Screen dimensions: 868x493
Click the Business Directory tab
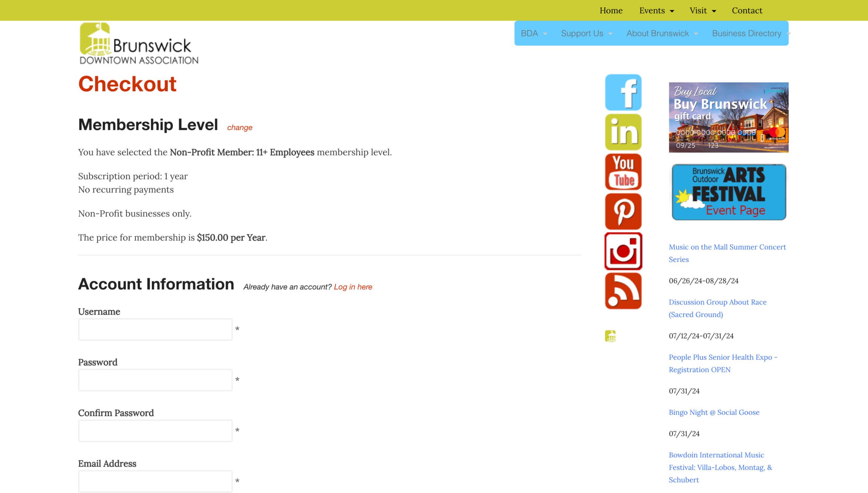746,33
